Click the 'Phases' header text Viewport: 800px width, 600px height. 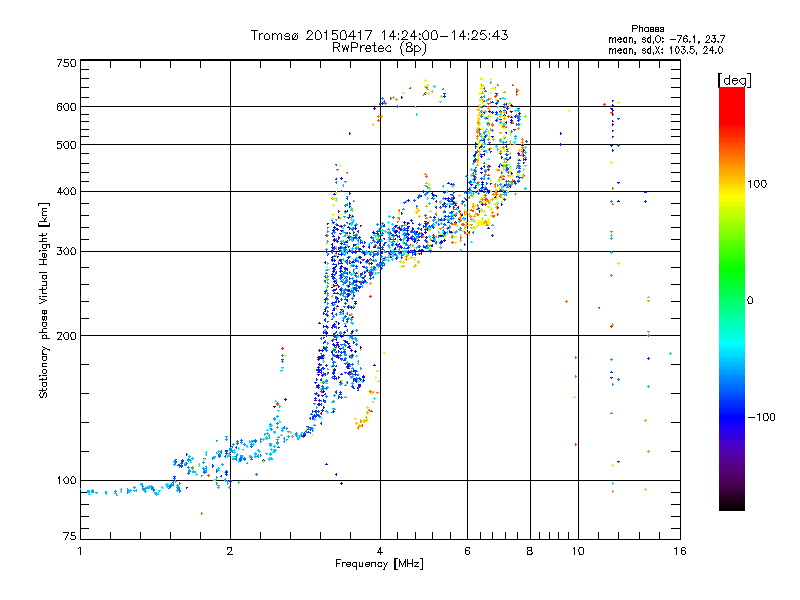tap(647, 29)
